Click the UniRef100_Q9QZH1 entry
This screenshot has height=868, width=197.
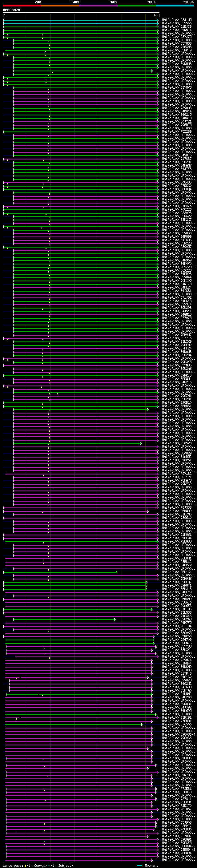pos(177,396)
